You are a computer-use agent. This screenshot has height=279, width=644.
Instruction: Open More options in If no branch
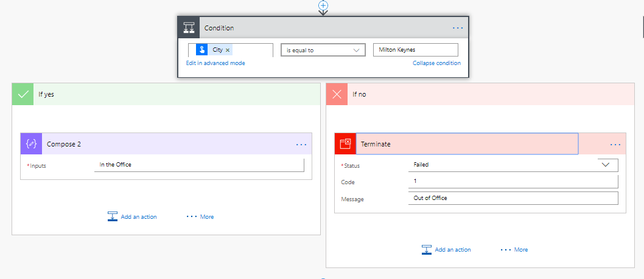click(514, 249)
